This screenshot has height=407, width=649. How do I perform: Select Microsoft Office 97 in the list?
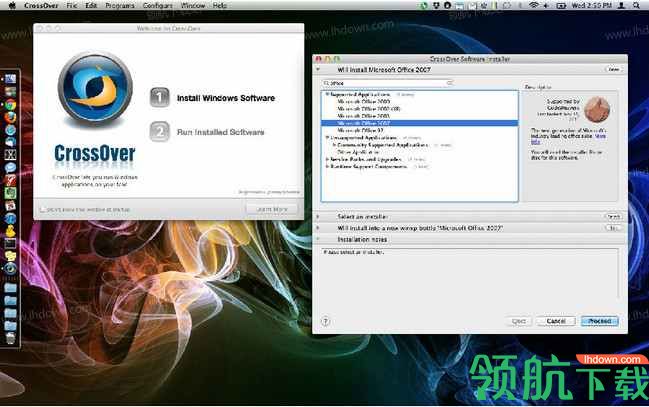pyautogui.click(x=420, y=130)
